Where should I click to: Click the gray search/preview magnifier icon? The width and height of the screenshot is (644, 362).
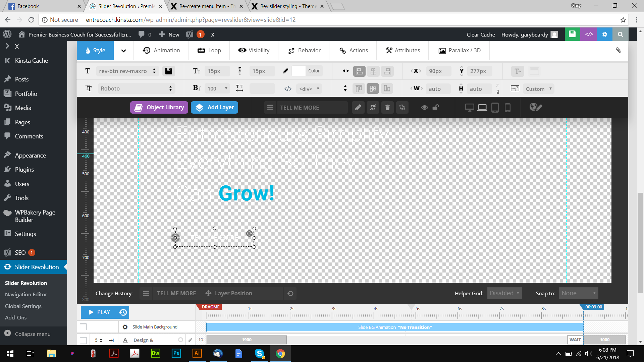(621, 34)
